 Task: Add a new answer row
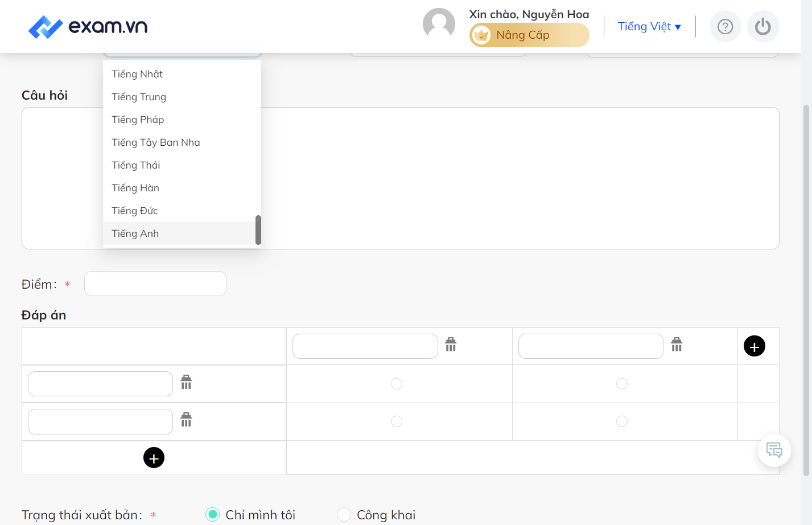(x=154, y=457)
